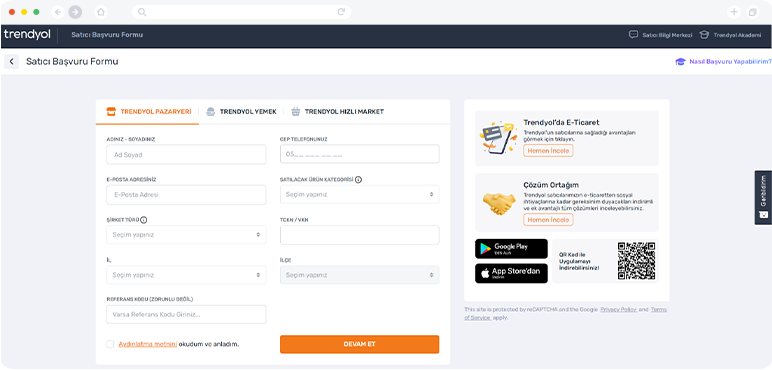The image size is (772, 370).
Task: Switch to Trendyol Hızlı Market tab
Action: (338, 112)
